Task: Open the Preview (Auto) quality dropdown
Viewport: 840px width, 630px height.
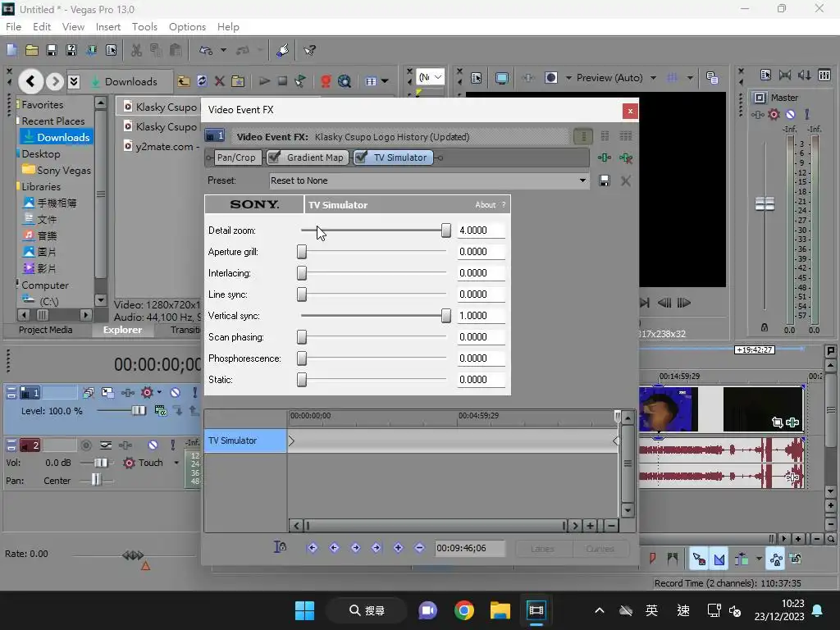Action: point(653,78)
